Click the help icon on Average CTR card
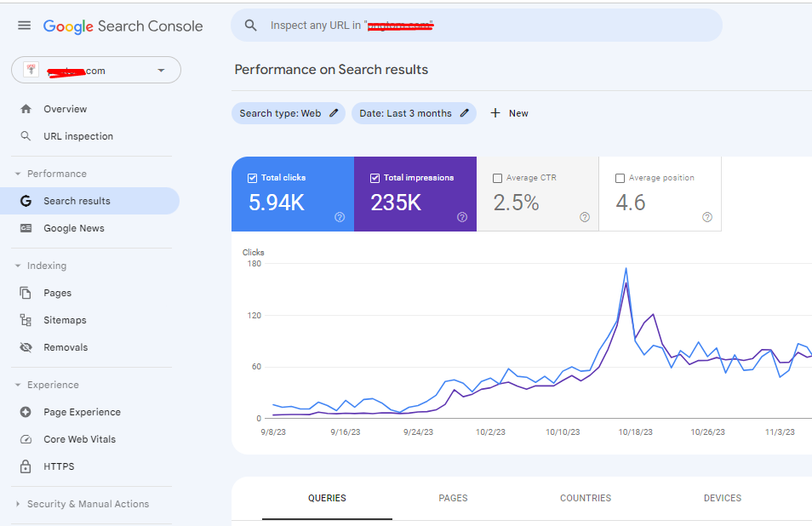The width and height of the screenshot is (812, 526). coord(585,217)
